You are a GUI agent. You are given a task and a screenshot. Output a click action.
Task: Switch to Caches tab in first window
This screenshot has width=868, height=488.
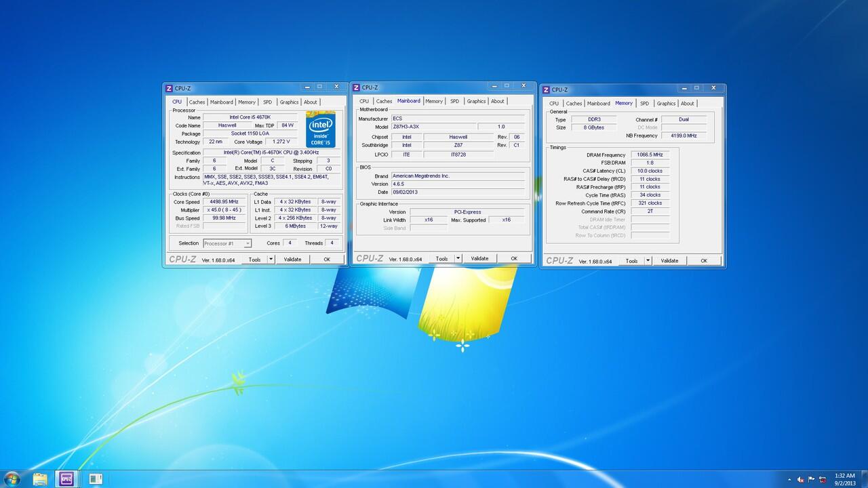(x=197, y=102)
